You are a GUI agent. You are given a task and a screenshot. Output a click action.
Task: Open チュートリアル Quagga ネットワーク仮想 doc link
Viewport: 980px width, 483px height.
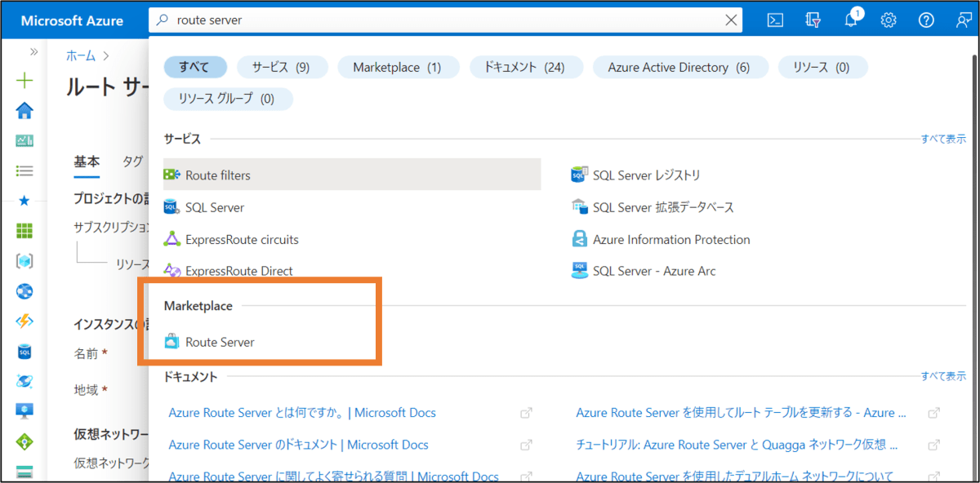[x=737, y=445]
